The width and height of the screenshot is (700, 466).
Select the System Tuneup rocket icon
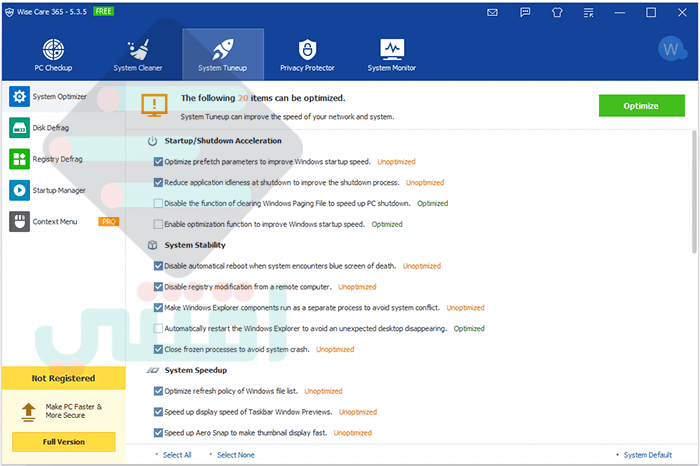[222, 49]
